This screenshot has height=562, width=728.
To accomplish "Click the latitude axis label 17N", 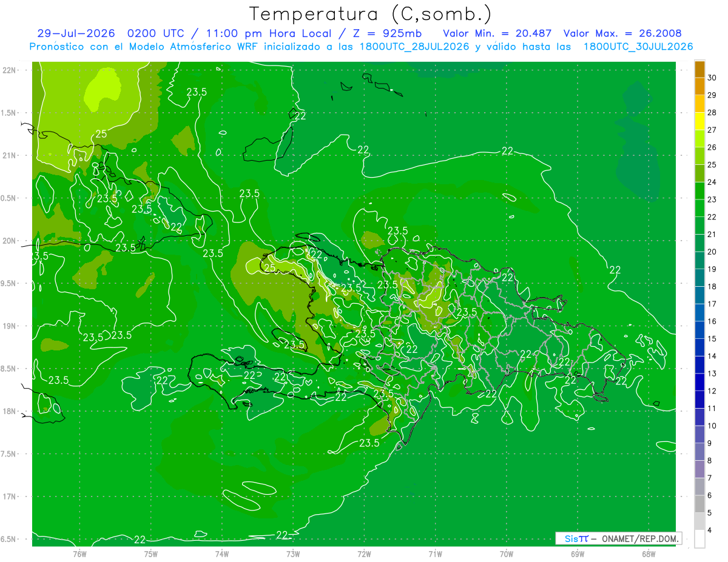I will [10, 497].
